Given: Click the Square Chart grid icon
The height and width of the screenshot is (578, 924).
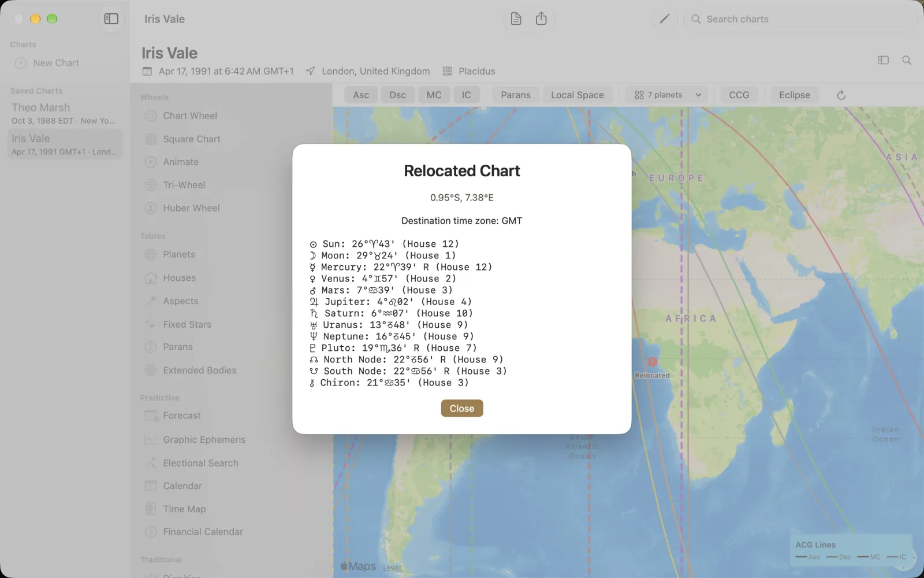Looking at the screenshot, I should 151,139.
